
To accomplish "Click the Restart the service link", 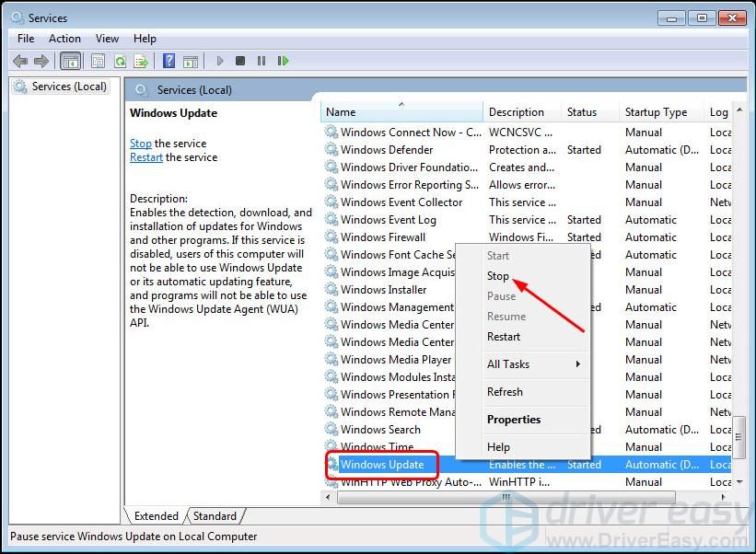I will point(146,157).
